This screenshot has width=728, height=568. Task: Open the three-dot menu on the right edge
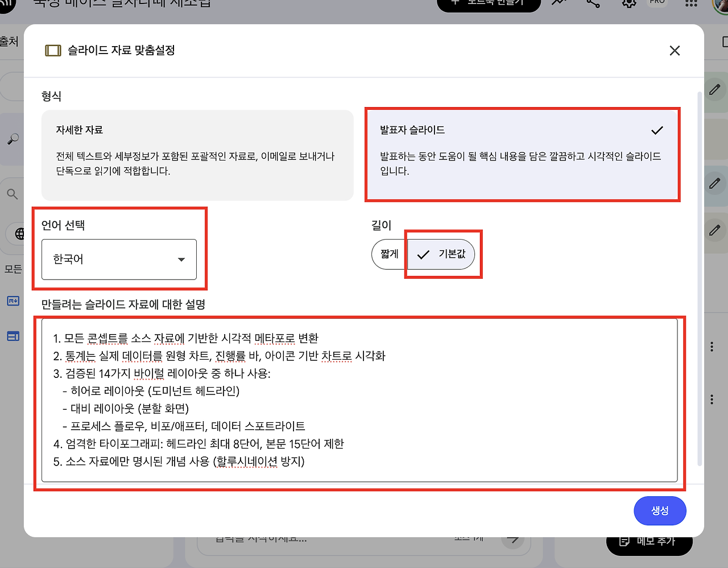click(712, 347)
